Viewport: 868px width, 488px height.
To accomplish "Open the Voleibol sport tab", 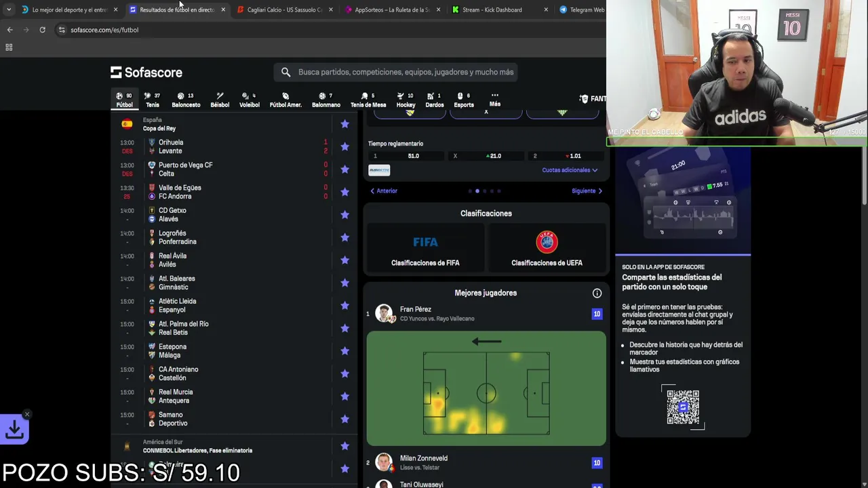I will point(249,100).
